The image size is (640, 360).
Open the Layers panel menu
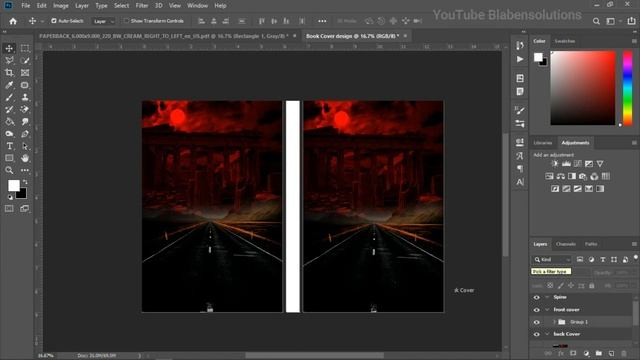point(634,244)
